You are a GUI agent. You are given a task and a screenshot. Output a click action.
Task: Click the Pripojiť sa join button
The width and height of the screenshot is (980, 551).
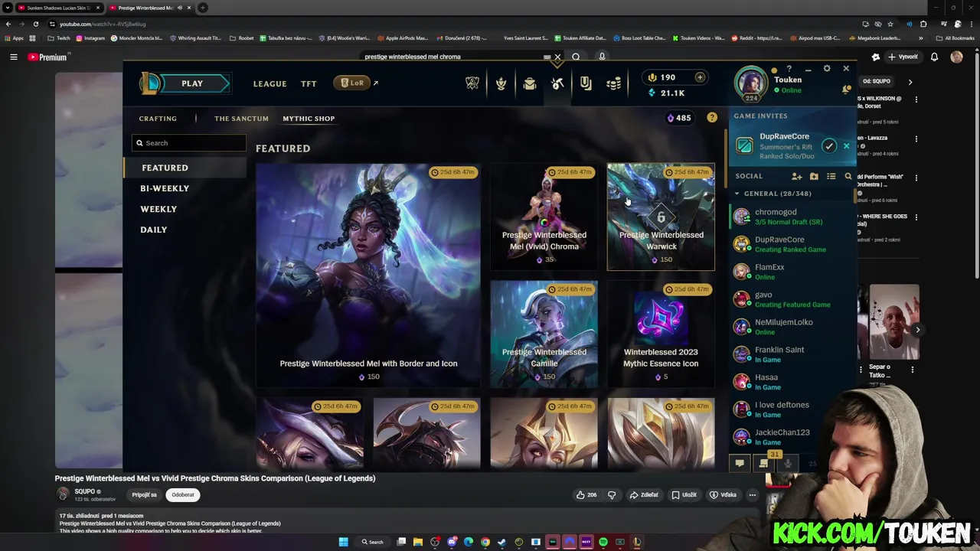click(144, 495)
